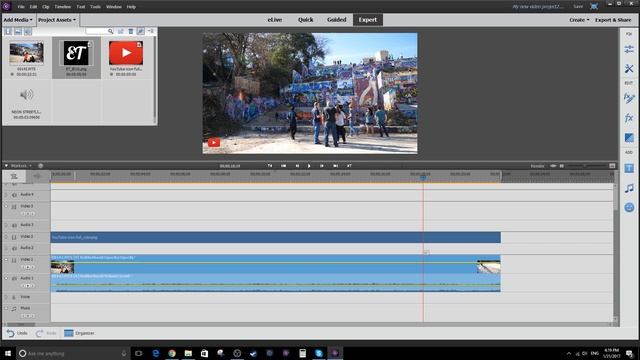Viewport: 640px width, 360px height.
Task: Switch to the eLive tab
Action: click(275, 20)
